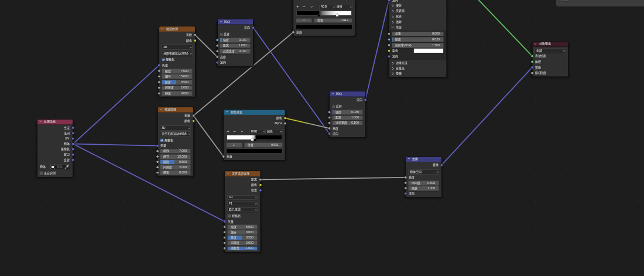644x276 pixels.
Task: Expand the Emission (自发光) panel in Principled BSDF
Action: (x=401, y=69)
